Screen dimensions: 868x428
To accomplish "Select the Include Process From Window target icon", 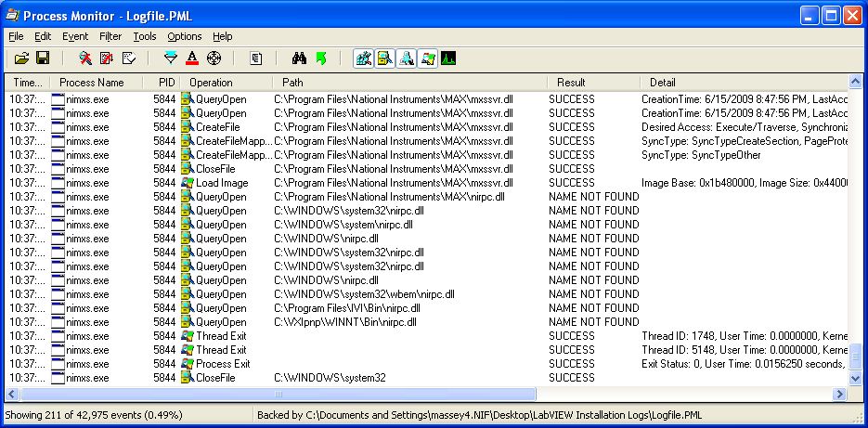I will 214,58.
